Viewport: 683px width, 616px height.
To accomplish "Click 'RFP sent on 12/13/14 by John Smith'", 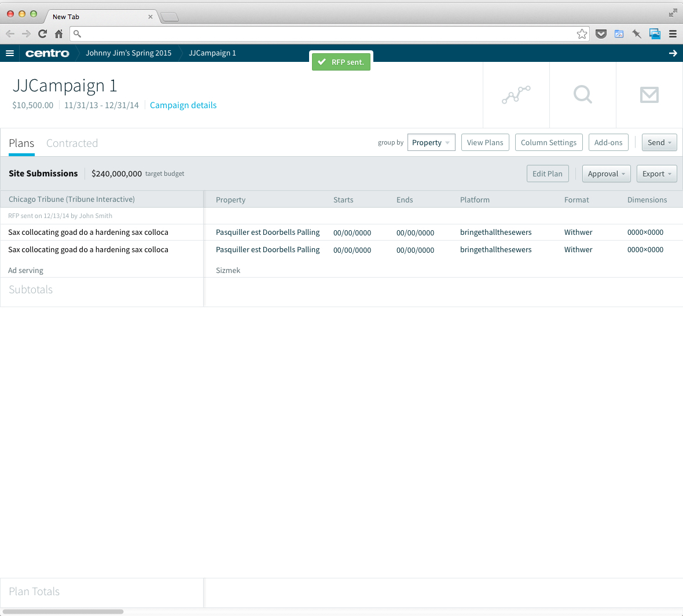I will click(x=60, y=216).
